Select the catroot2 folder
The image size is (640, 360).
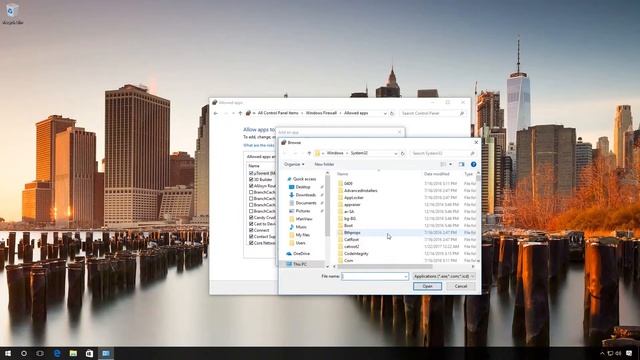pyautogui.click(x=351, y=247)
